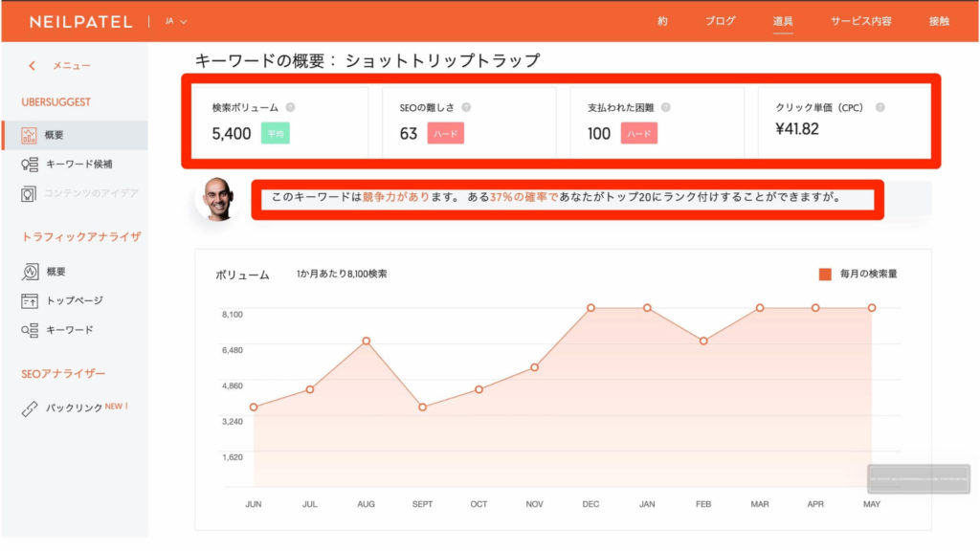Click the 毎月の検索量 legend color swatch
This screenshot has width=980, height=551.
pos(825,275)
